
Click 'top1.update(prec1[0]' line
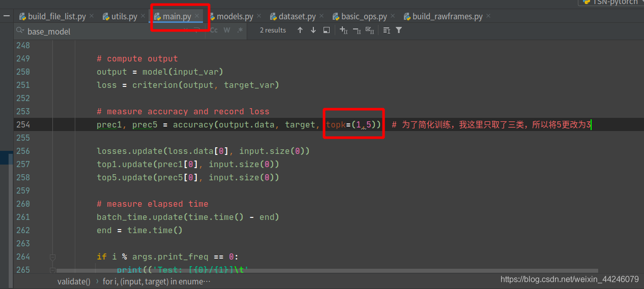click(x=188, y=164)
